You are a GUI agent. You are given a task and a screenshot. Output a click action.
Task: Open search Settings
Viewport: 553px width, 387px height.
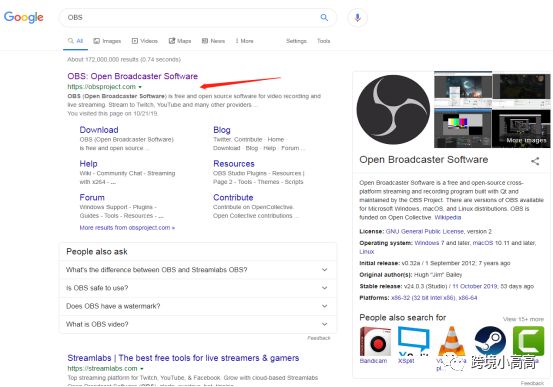296,41
